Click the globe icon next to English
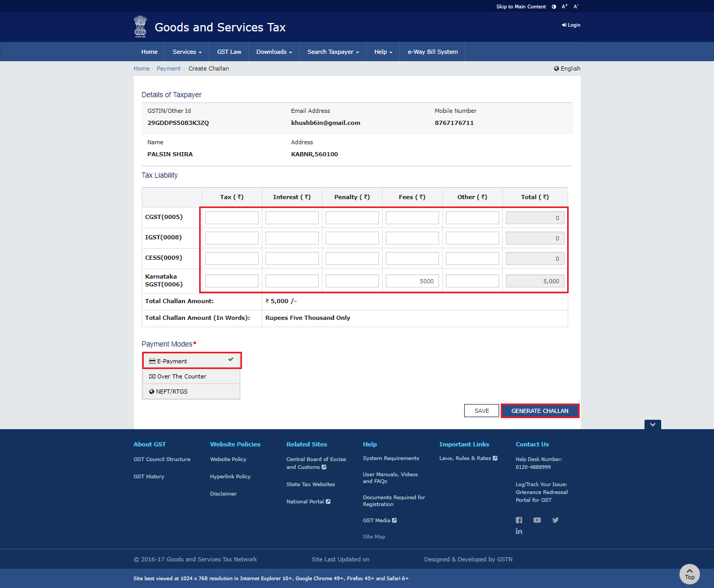714x588 pixels. point(556,68)
